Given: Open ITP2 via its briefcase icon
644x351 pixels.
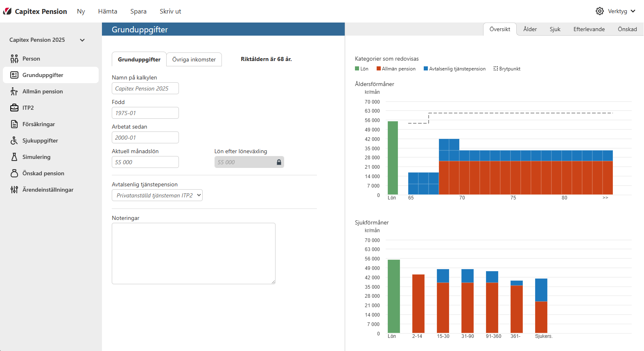Looking at the screenshot, I should coord(14,108).
